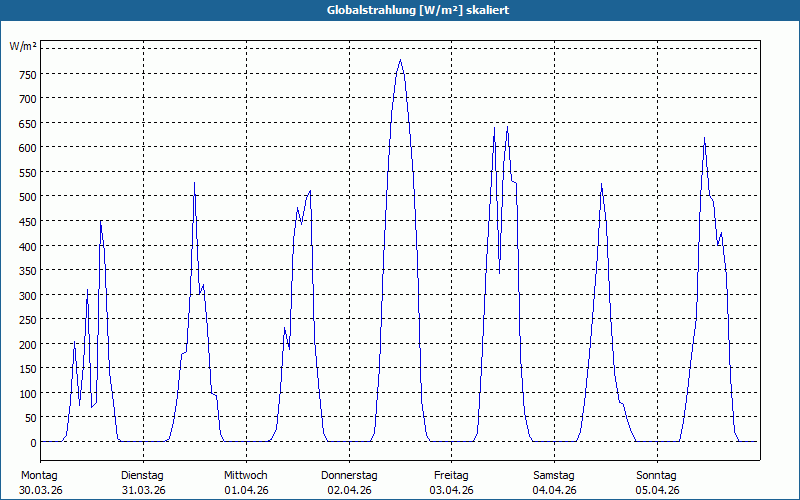Click the W/m² axis unit label

(x=23, y=46)
